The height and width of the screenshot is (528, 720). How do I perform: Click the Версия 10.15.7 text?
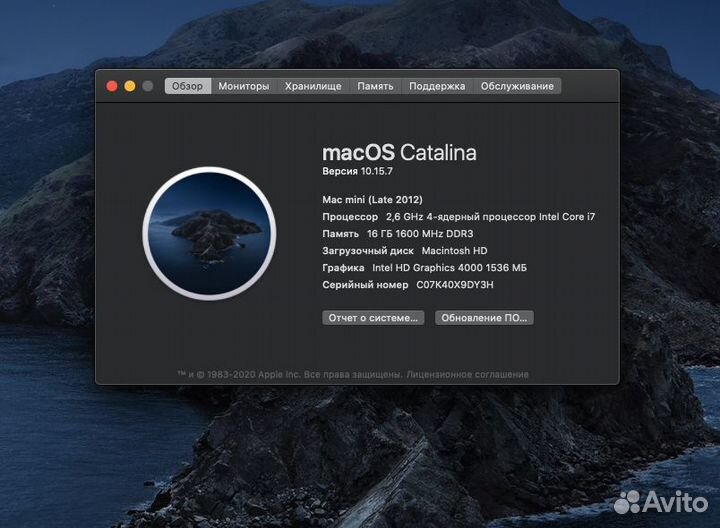coord(357,171)
